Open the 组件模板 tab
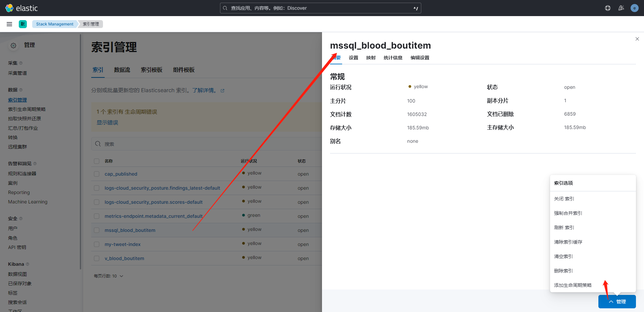The height and width of the screenshot is (312, 644). click(184, 70)
